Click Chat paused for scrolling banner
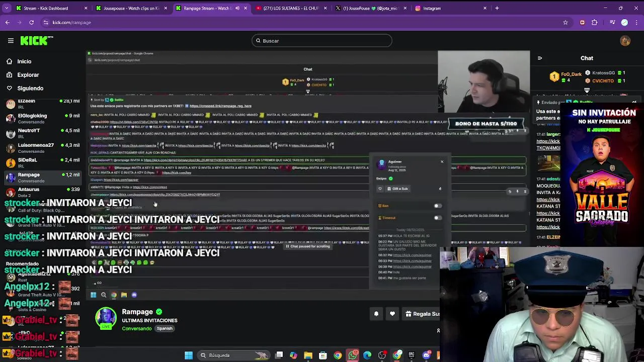Viewport: 644px width, 362px height. (x=308, y=246)
